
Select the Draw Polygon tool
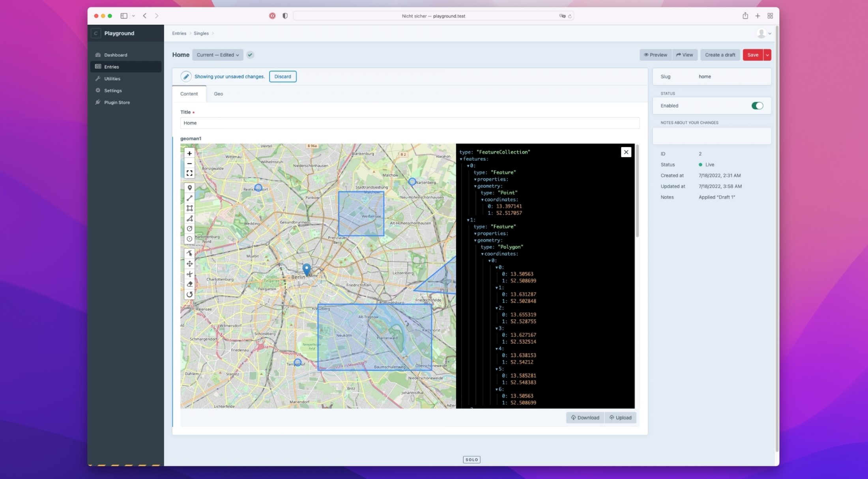[x=189, y=219]
